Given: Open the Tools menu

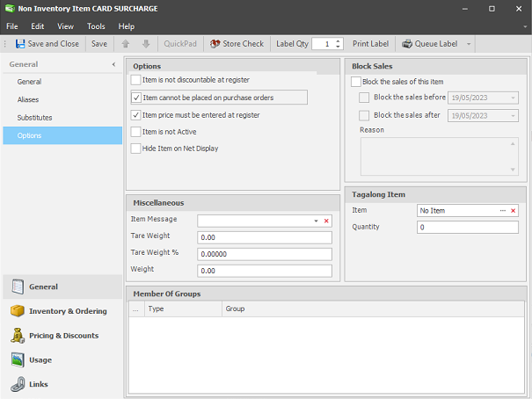Looking at the screenshot, I should [96, 26].
